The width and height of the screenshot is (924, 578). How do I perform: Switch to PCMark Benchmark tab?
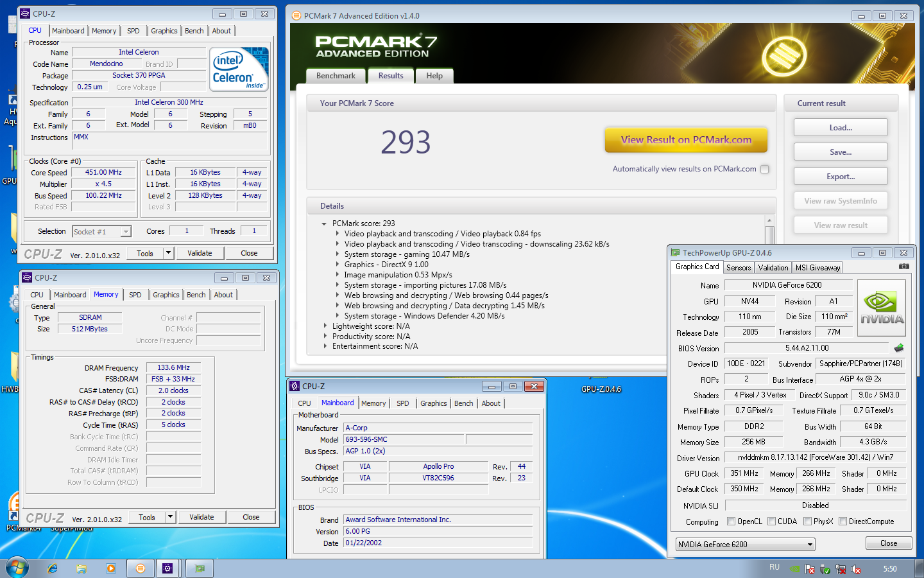[x=336, y=76]
